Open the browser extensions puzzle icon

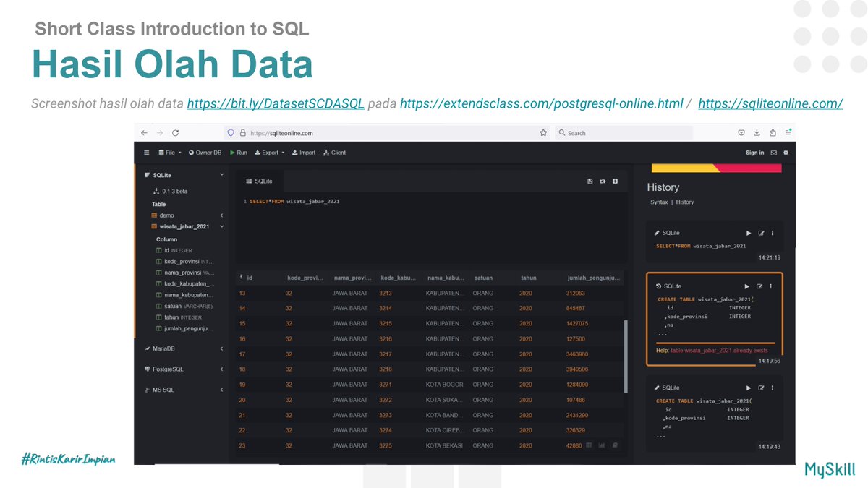click(773, 133)
